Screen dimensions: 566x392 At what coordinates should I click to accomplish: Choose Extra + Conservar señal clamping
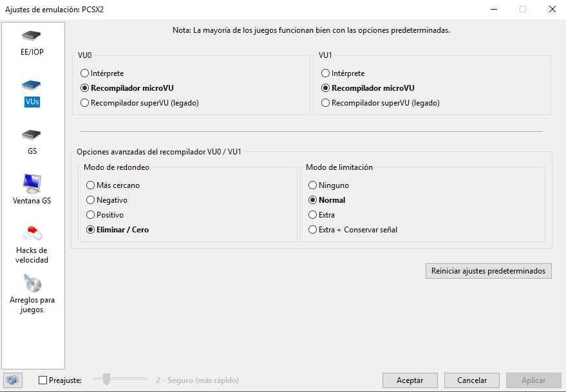point(313,230)
